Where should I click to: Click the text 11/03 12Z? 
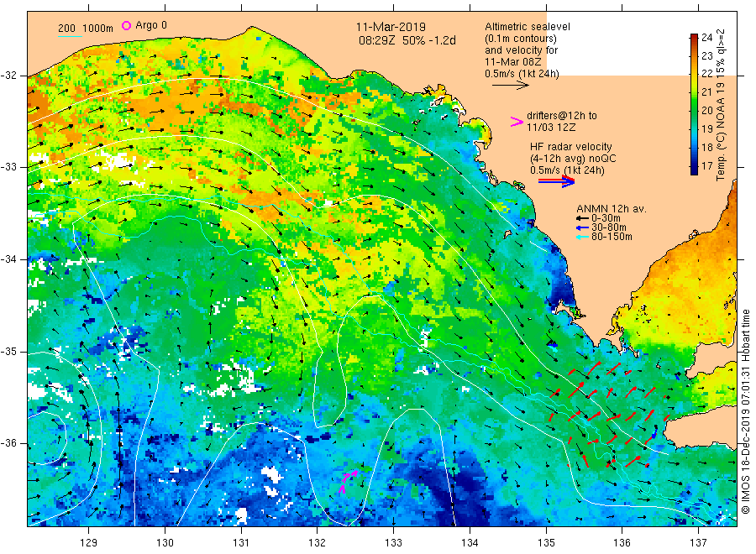pyautogui.click(x=551, y=128)
